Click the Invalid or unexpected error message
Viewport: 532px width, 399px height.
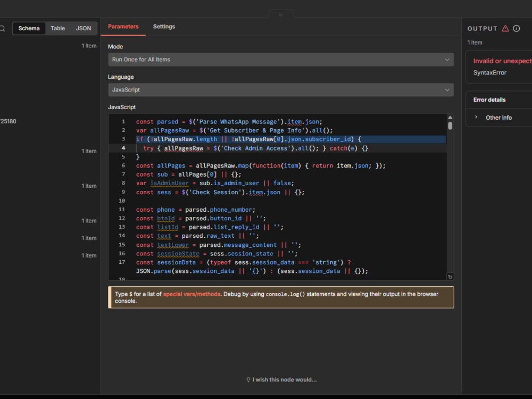(502, 61)
